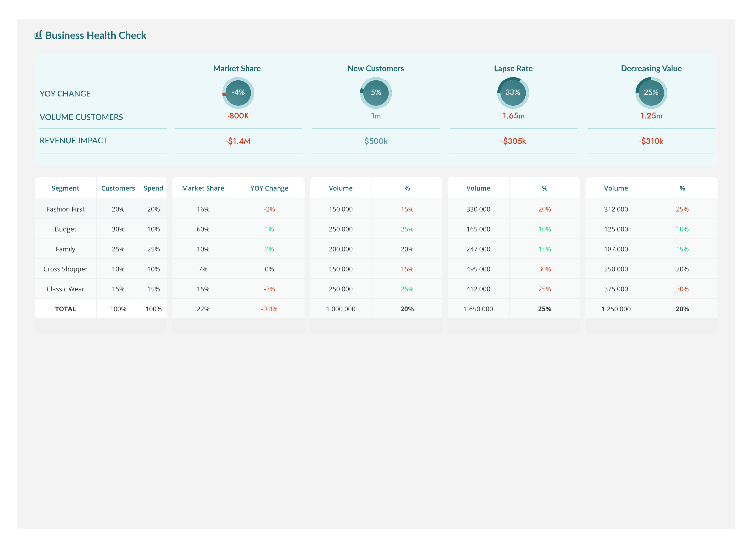Viewport: 756px width, 544px height.
Task: Click the Market Share -4% donut gauge
Action: tap(238, 93)
